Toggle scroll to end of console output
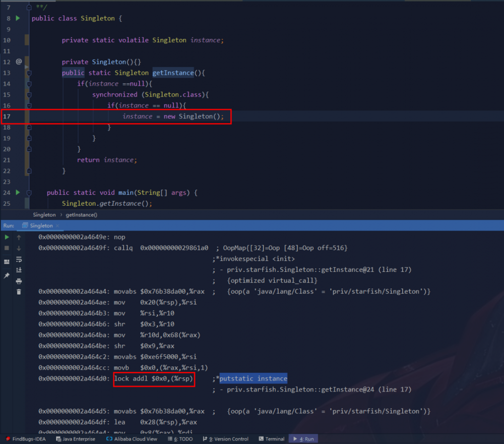This screenshot has height=444, width=504. (19, 270)
